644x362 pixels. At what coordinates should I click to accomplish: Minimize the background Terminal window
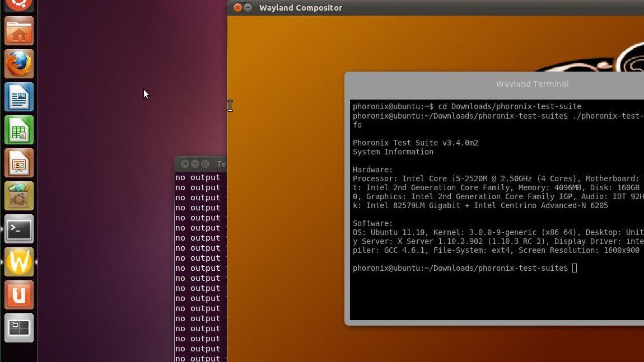tap(195, 164)
